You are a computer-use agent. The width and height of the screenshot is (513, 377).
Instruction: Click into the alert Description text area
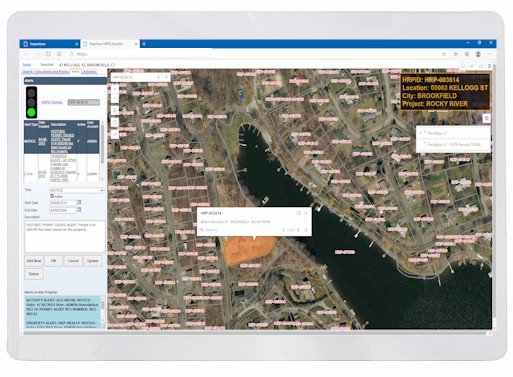point(65,236)
